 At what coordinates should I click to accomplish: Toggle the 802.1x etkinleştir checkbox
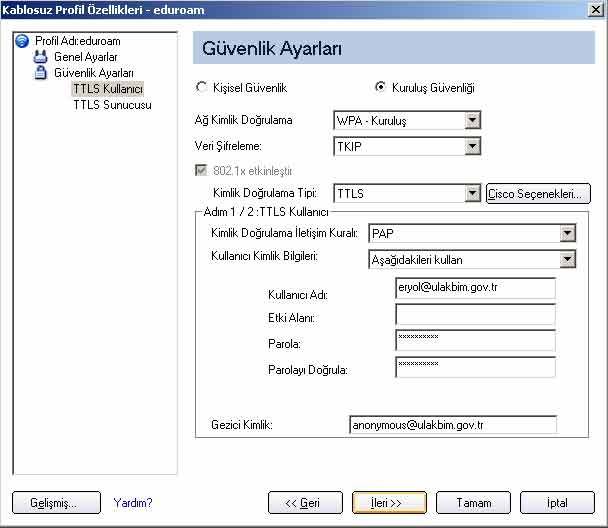pyautogui.click(x=201, y=170)
